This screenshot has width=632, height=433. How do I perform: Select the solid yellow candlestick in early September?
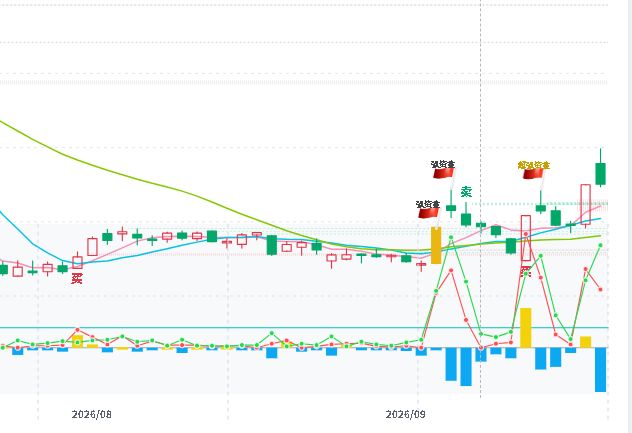[436, 246]
